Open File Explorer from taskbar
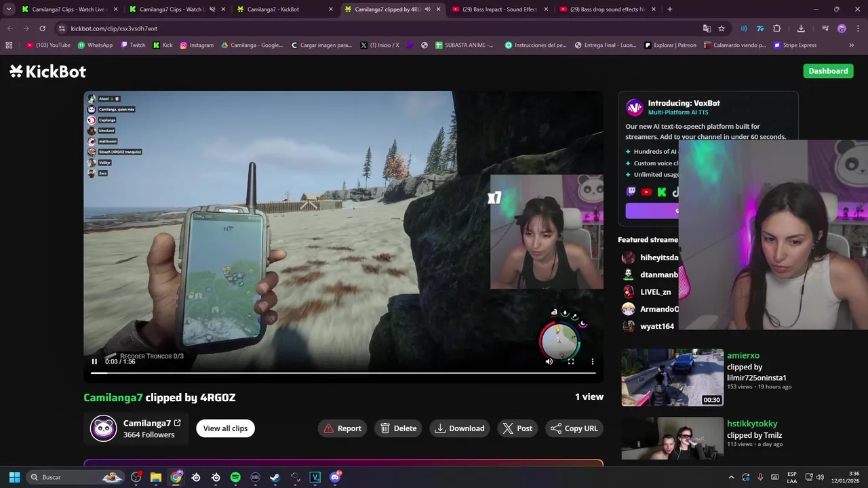Screen dimensions: 868x488 point(156,477)
